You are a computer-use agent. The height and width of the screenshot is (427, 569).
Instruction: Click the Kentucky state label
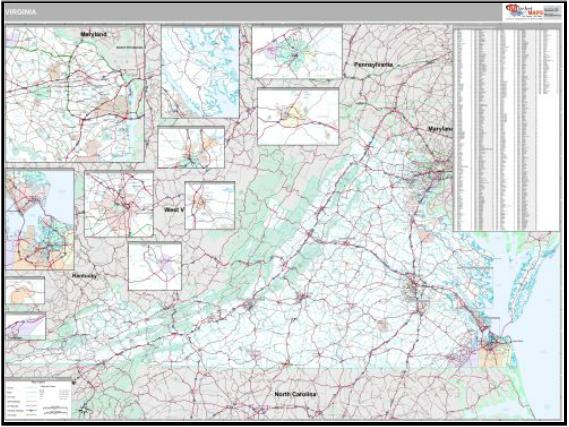84,276
